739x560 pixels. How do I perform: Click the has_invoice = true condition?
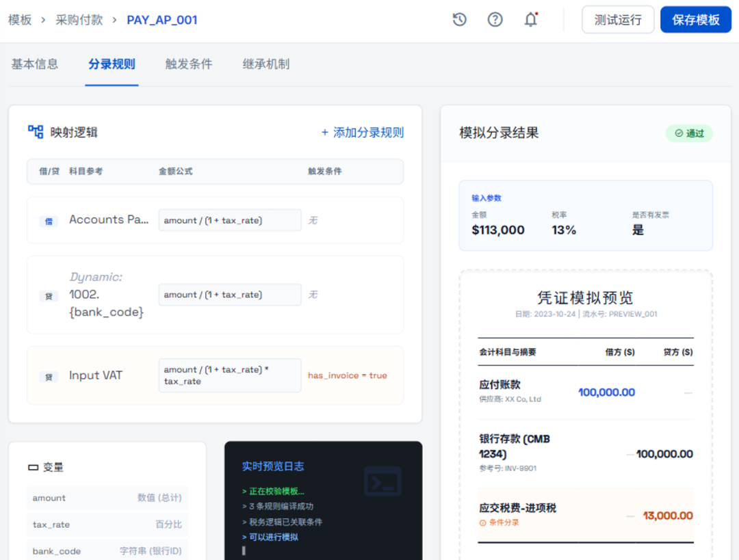[x=348, y=375]
